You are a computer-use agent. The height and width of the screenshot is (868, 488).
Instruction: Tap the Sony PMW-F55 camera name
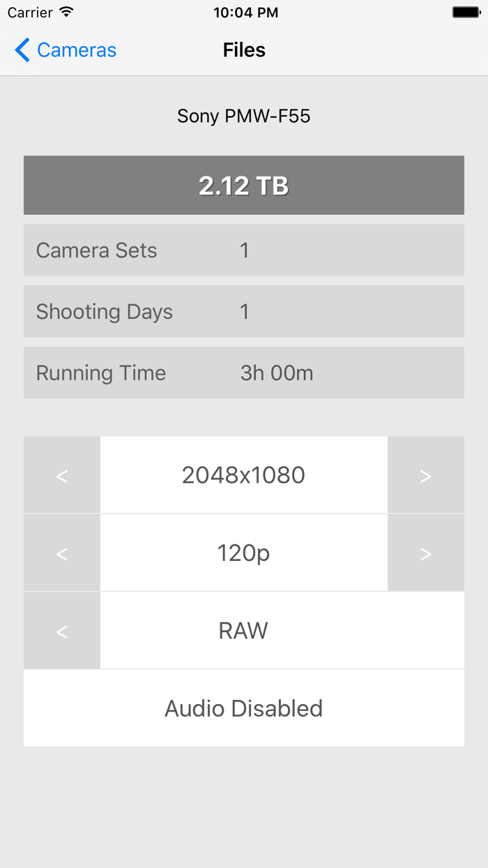click(x=243, y=116)
